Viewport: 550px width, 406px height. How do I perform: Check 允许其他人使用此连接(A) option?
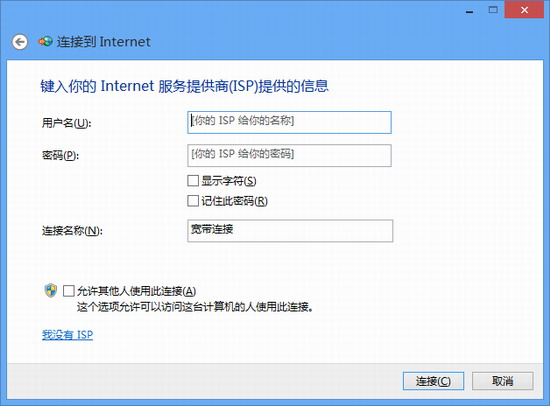point(69,291)
